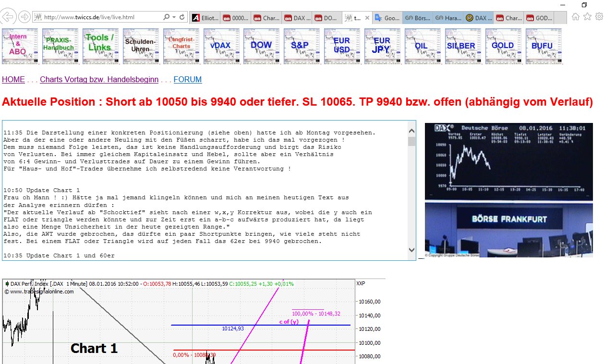The height and width of the screenshot is (364, 604).
Task: Open the Schulden-Uhren page
Action: point(140,46)
